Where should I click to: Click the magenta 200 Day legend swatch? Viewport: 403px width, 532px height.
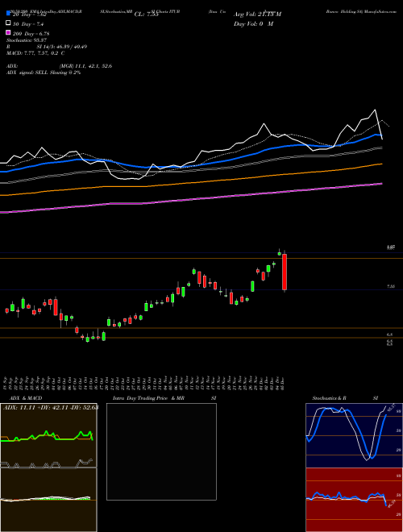8,33
